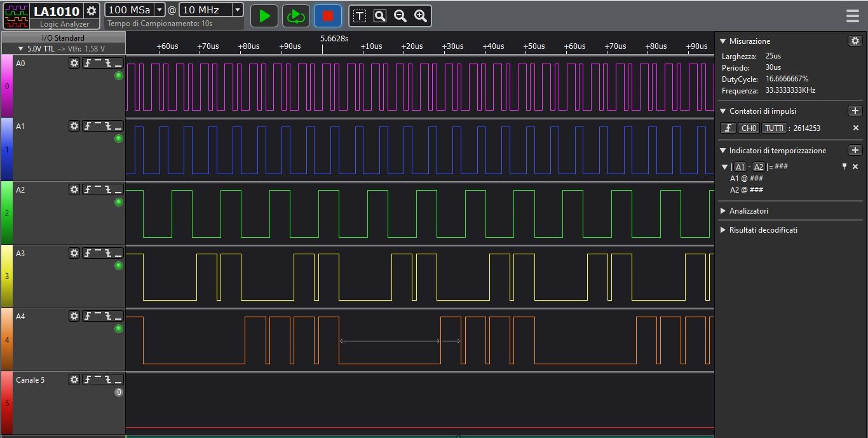This screenshot has height=438, width=868.
Task: Toggle the green indicator on channel A1
Action: point(118,139)
